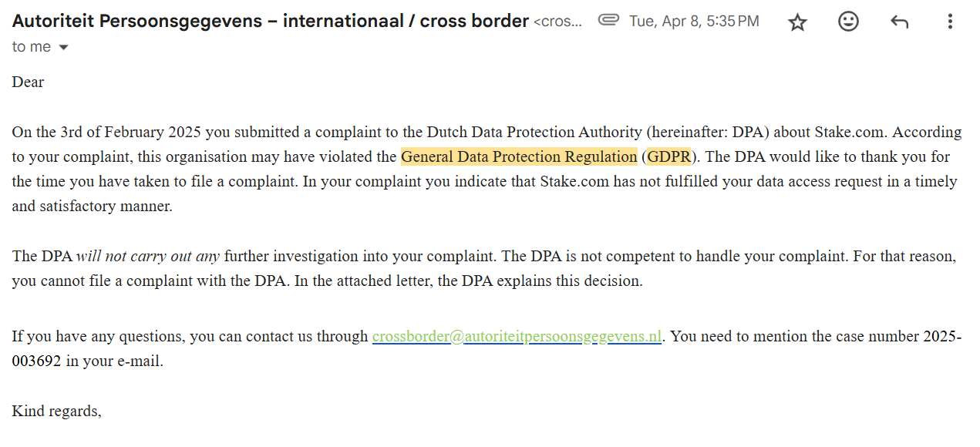This screenshot has width=980, height=447.
Task: Star this email from Autoriteit Persoonsgegevens
Action: (x=797, y=22)
